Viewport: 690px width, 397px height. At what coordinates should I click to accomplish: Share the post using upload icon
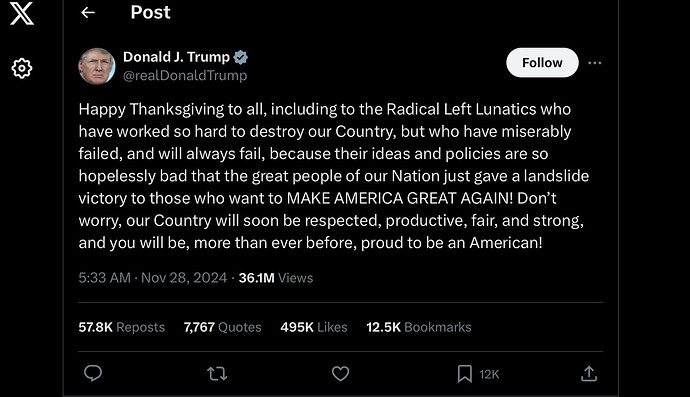coord(589,373)
